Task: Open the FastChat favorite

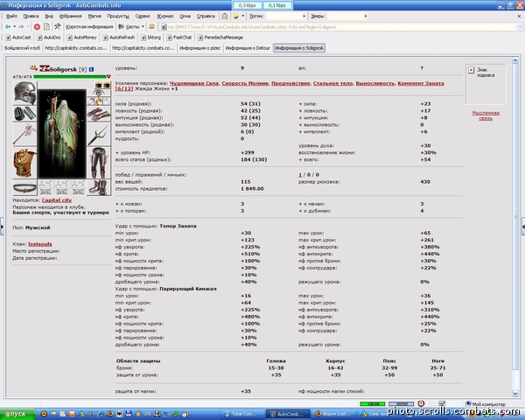Action: pyautogui.click(x=179, y=37)
